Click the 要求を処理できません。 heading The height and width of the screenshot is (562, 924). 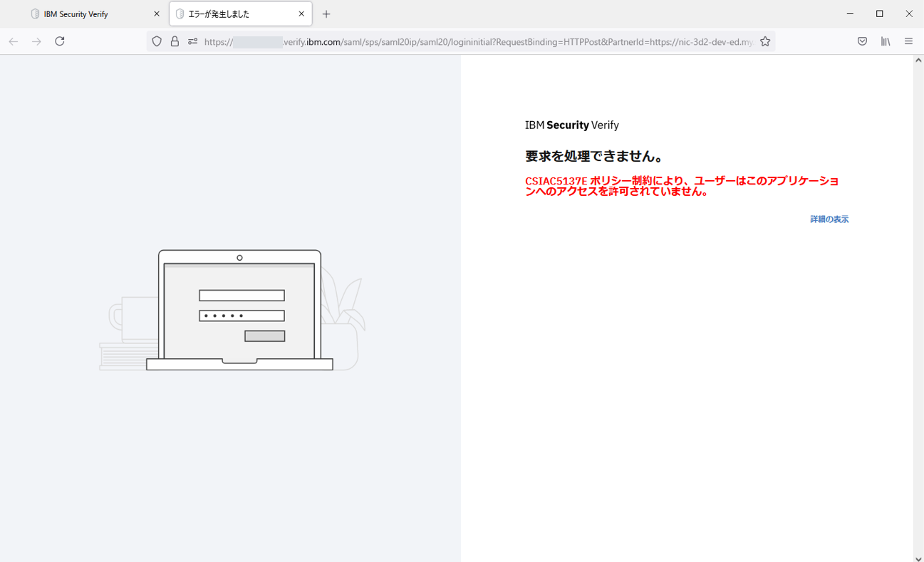point(595,156)
